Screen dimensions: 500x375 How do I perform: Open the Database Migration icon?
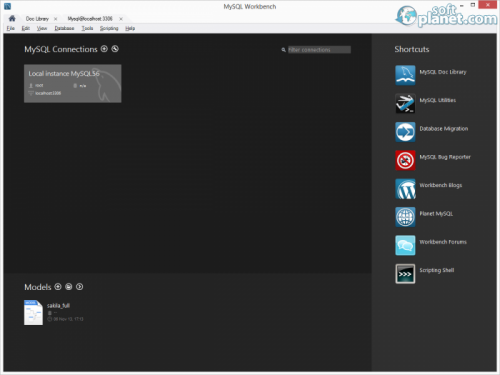(405, 132)
